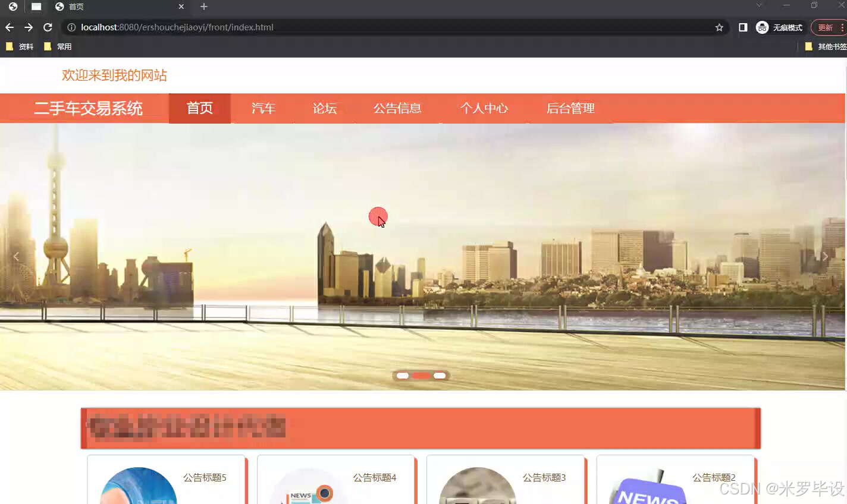This screenshot has width=847, height=504.
Task: Open a new tab with plus icon
Action: 204,7
